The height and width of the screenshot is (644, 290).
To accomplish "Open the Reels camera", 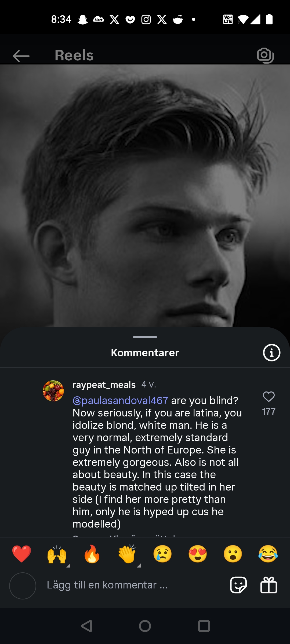I will [x=265, y=56].
